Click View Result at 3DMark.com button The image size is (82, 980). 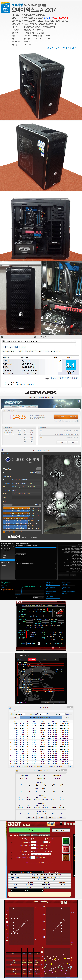click(66, 417)
